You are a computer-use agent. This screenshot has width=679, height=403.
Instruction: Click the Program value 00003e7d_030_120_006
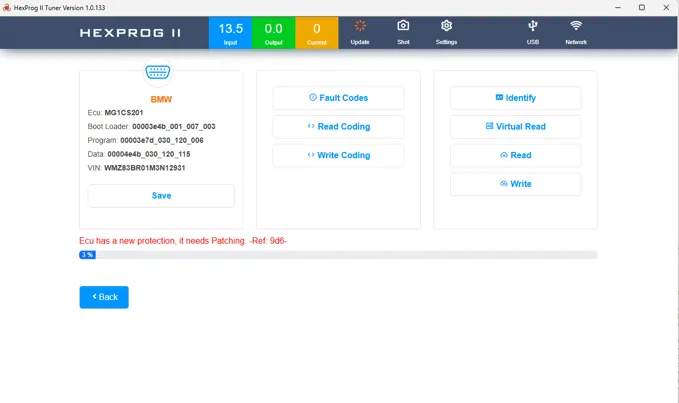[162, 140]
